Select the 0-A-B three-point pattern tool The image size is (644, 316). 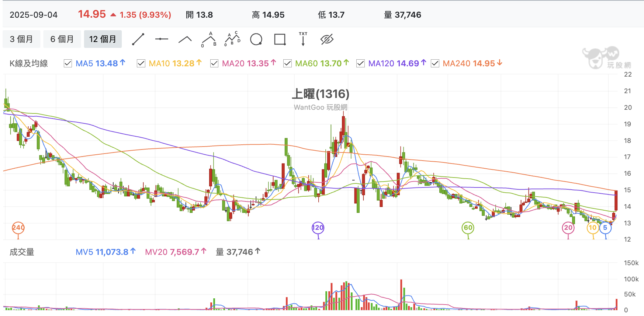(x=209, y=39)
